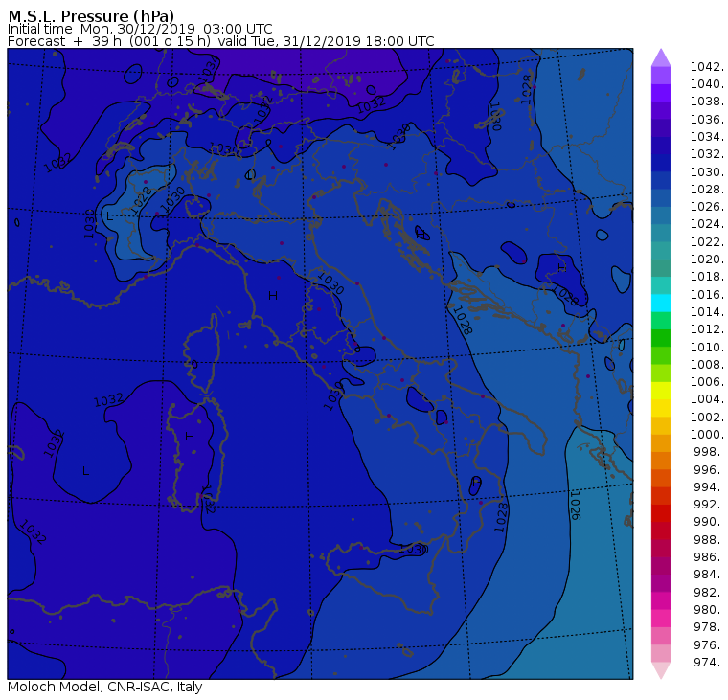The height and width of the screenshot is (700, 728).
Task: Click the 986 legend label
Action: [x=709, y=556]
